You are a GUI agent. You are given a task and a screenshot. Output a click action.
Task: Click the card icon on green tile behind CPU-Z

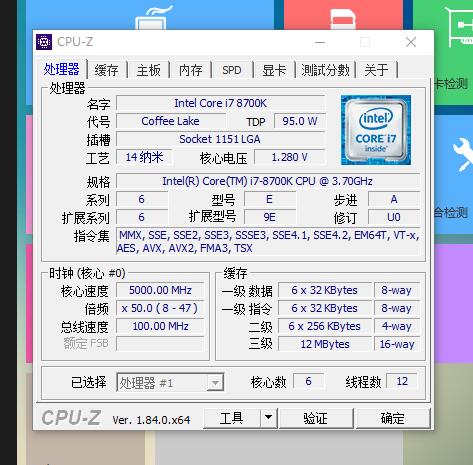point(460,26)
